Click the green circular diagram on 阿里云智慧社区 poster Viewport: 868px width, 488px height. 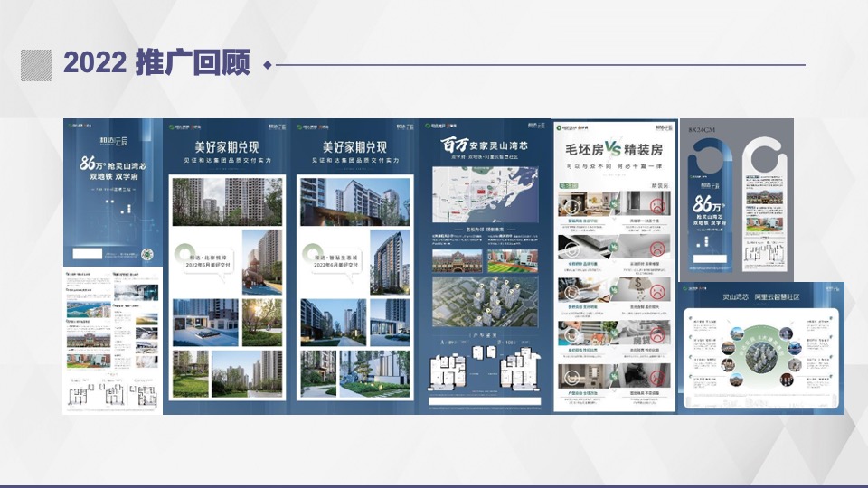(762, 356)
